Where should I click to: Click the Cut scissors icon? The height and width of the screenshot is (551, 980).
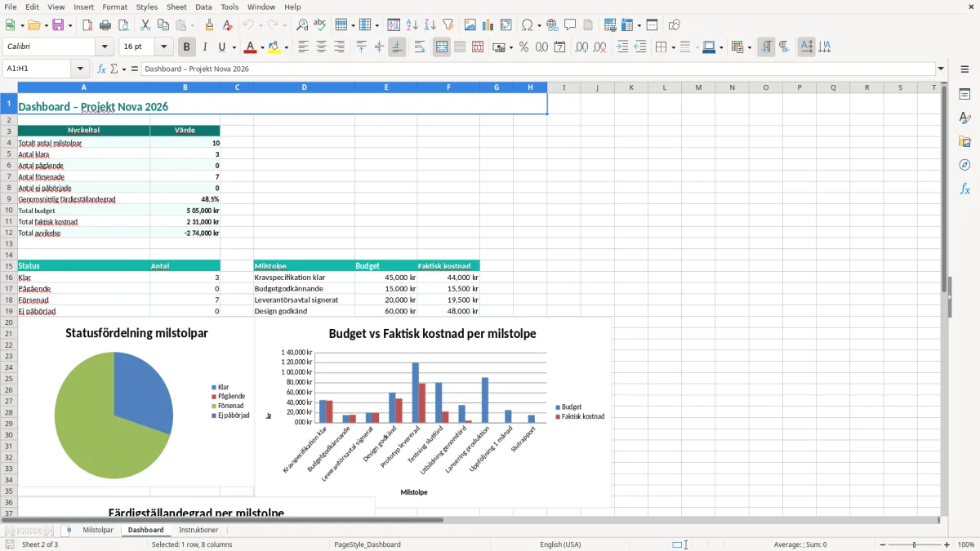tap(145, 25)
